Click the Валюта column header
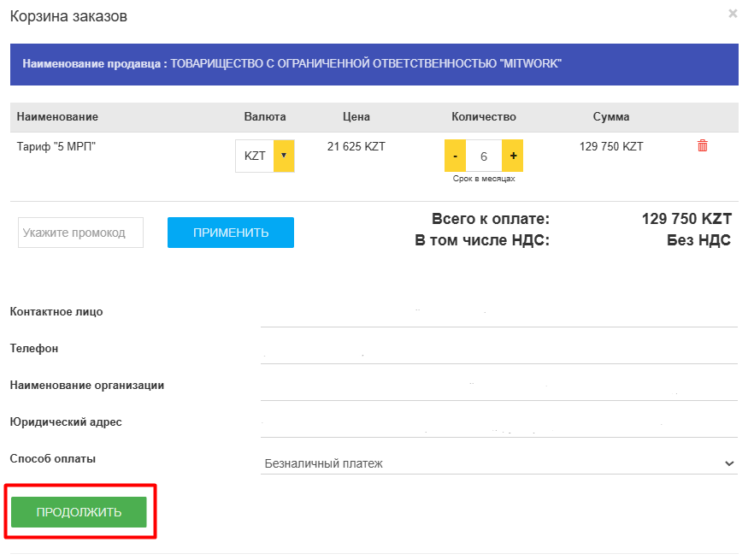Image resolution: width=754 pixels, height=560 pixels. coord(265,117)
